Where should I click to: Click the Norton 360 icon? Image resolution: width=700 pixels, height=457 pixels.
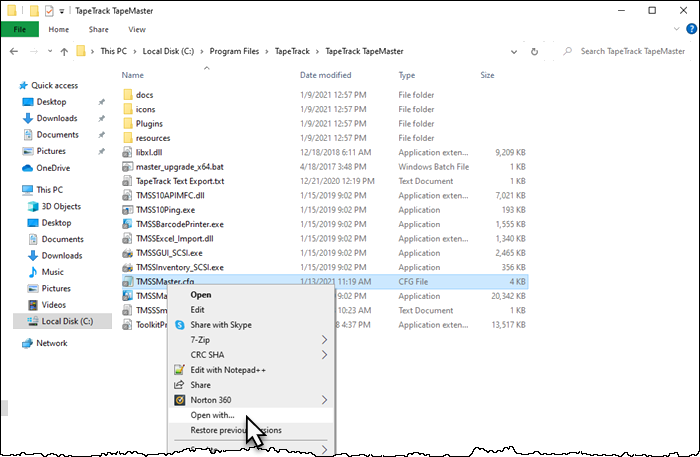click(179, 400)
